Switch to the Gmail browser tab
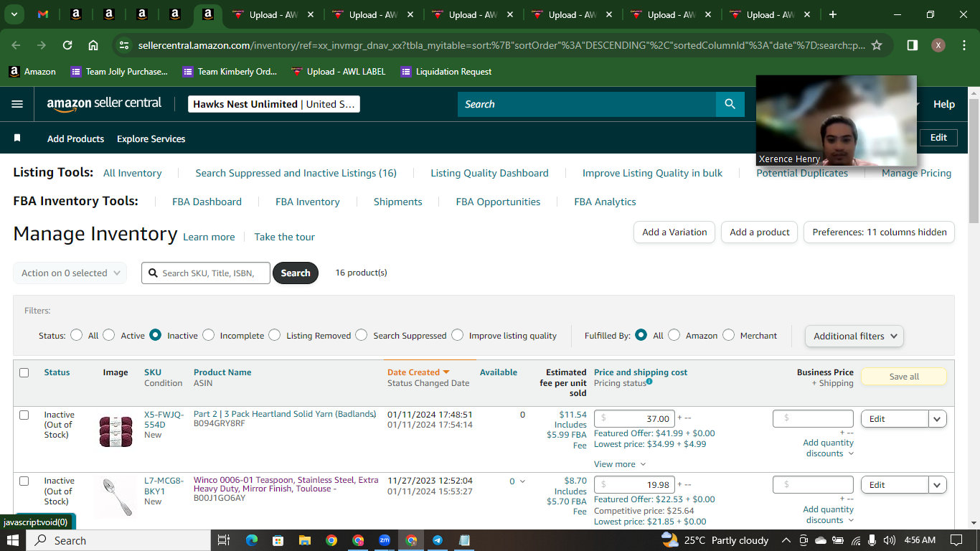The image size is (980, 551). click(x=43, y=14)
